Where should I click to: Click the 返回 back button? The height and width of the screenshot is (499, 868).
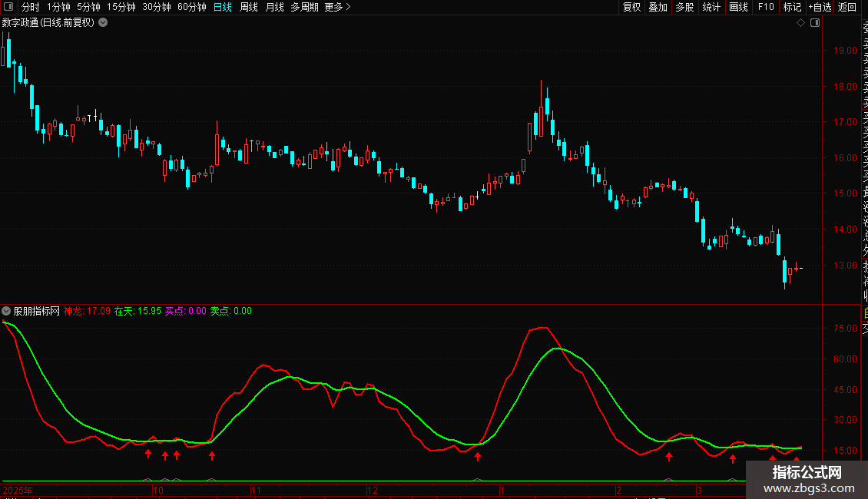847,7
